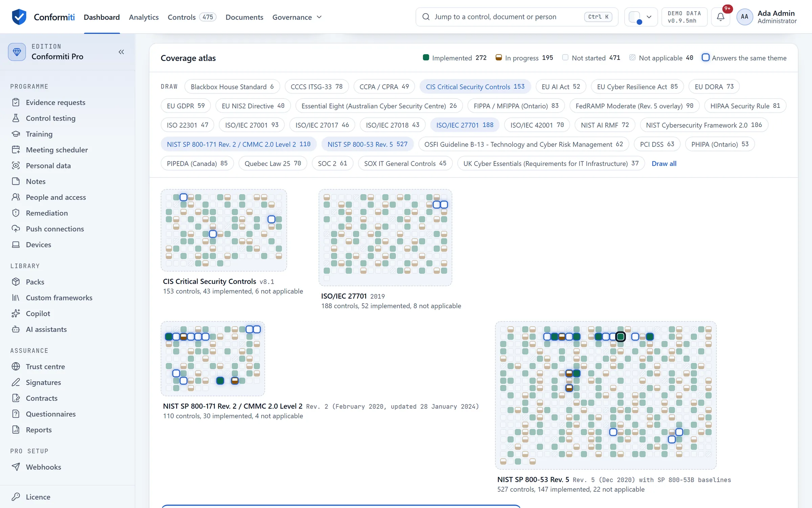This screenshot has width=812, height=508.
Task: Enable the HIPAA Security Rule chip
Action: 745,106
